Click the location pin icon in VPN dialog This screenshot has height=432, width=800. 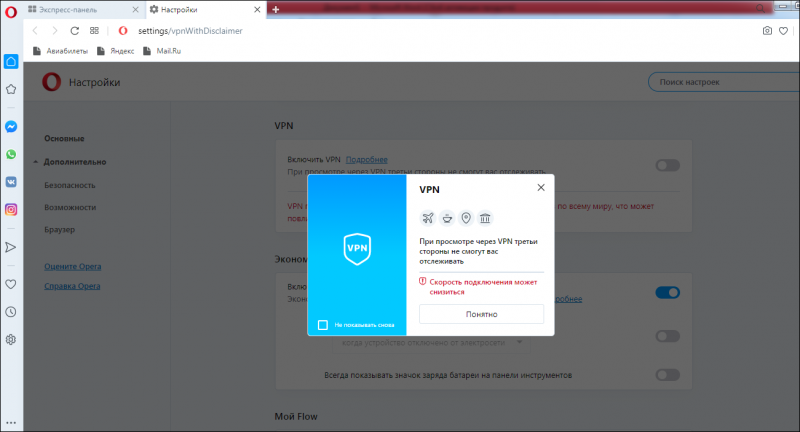tap(466, 218)
